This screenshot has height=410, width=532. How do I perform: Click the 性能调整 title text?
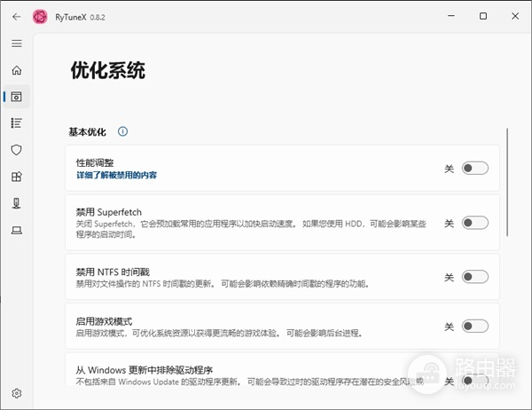coord(95,162)
